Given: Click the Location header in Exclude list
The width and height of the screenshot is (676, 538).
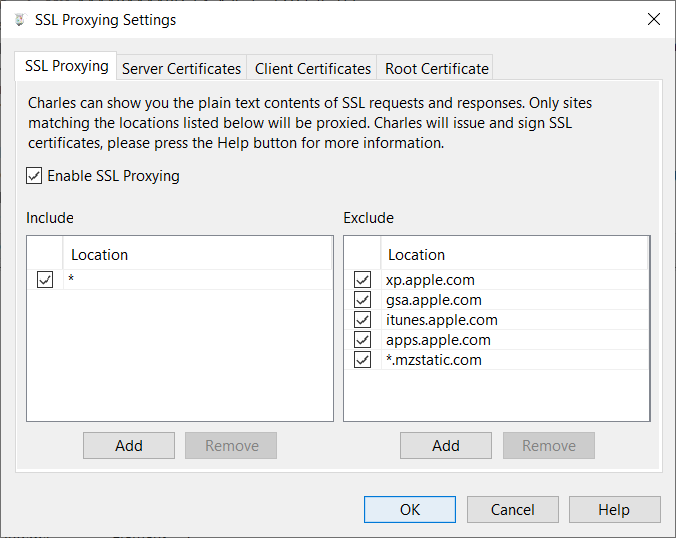Looking at the screenshot, I should point(417,255).
